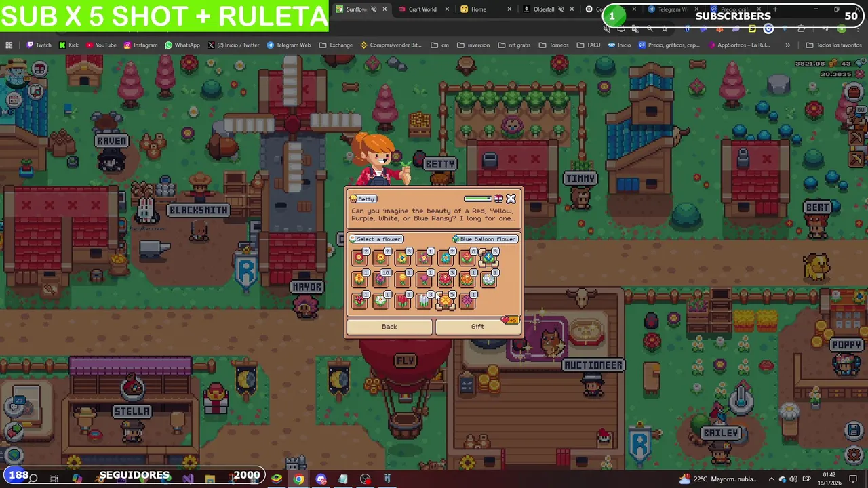Open the taskbar weather widget
Viewport: 868px width, 488px height.
[719, 479]
